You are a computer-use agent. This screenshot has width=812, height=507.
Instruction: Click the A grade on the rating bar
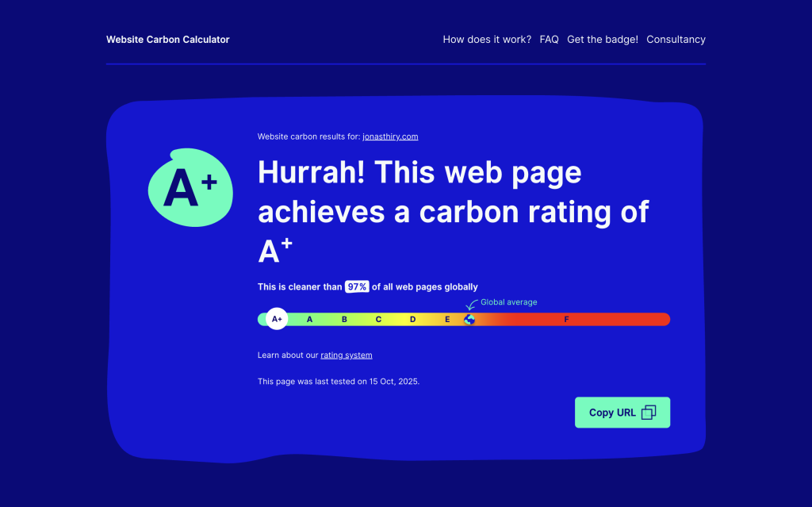pyautogui.click(x=310, y=319)
